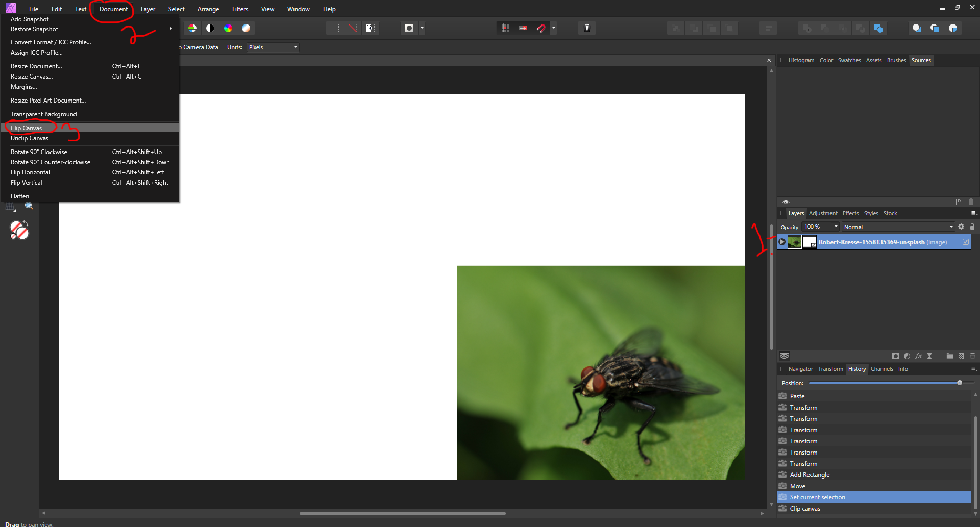Click the Mask Layer icon
980x527 pixels.
tap(896, 356)
